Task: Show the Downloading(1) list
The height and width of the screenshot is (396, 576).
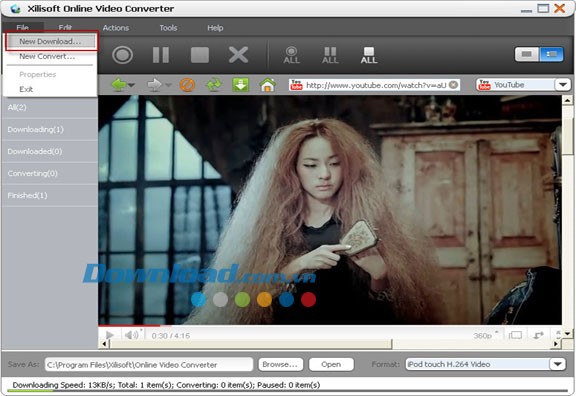Action: point(50,129)
